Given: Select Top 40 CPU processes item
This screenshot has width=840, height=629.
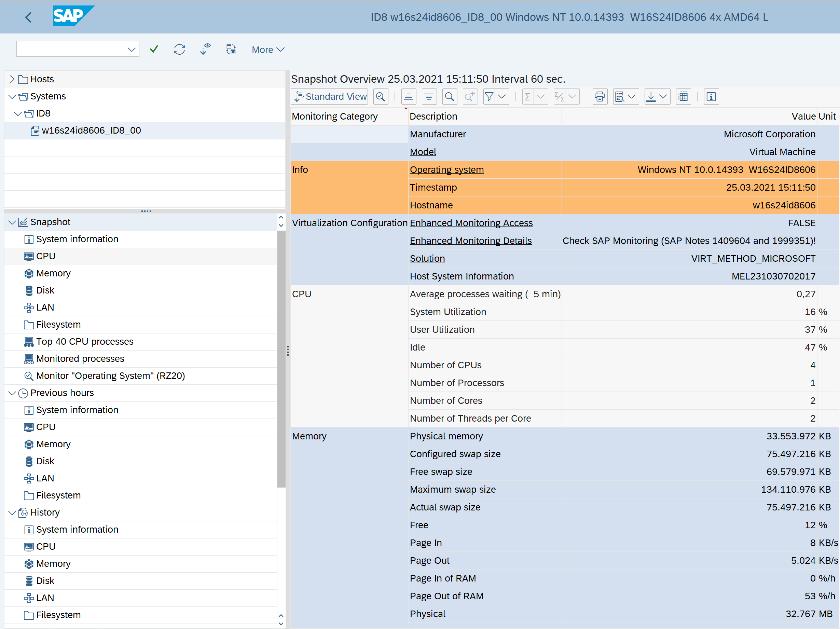Looking at the screenshot, I should pos(85,341).
